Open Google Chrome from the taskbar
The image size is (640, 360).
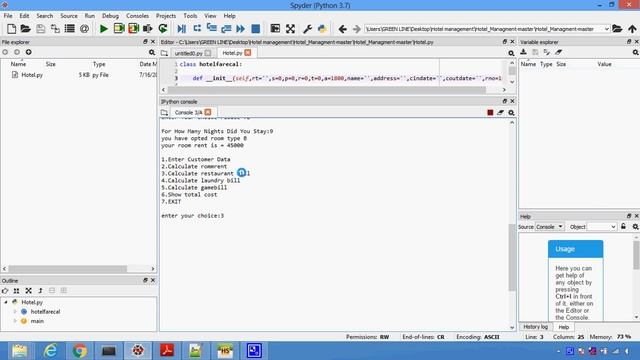(x=80, y=351)
